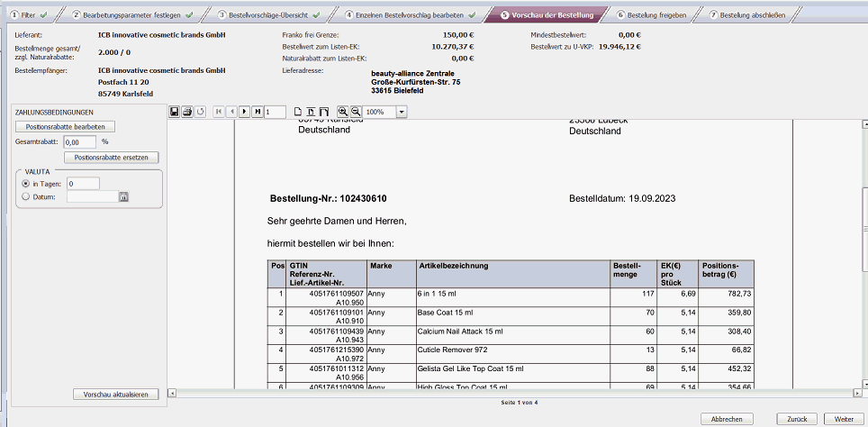Click 'Positionsrabatte ersetzen' button

point(112,158)
